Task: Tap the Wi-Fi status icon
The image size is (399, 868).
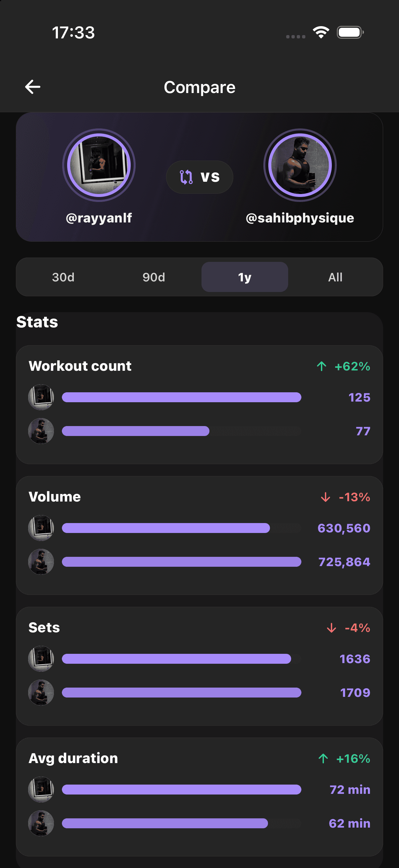Action: [321, 32]
